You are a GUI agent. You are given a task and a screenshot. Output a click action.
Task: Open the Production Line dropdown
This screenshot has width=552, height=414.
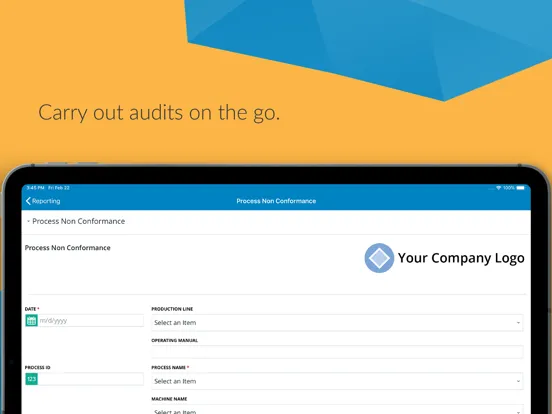pyautogui.click(x=337, y=323)
